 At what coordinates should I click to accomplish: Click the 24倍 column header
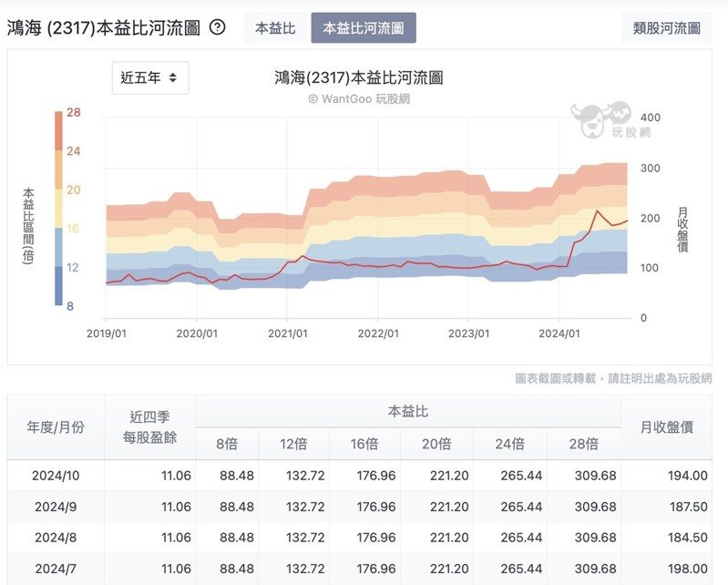click(510, 444)
